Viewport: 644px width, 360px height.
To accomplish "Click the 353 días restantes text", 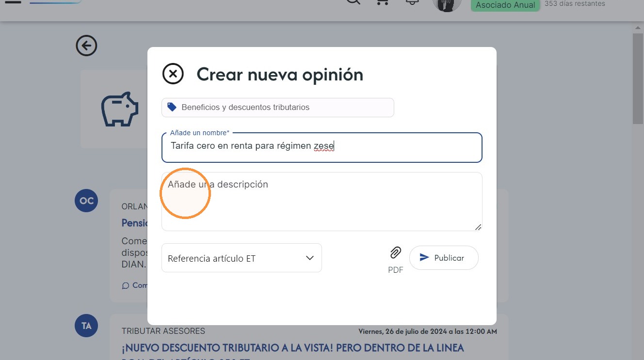I will pos(575,3).
